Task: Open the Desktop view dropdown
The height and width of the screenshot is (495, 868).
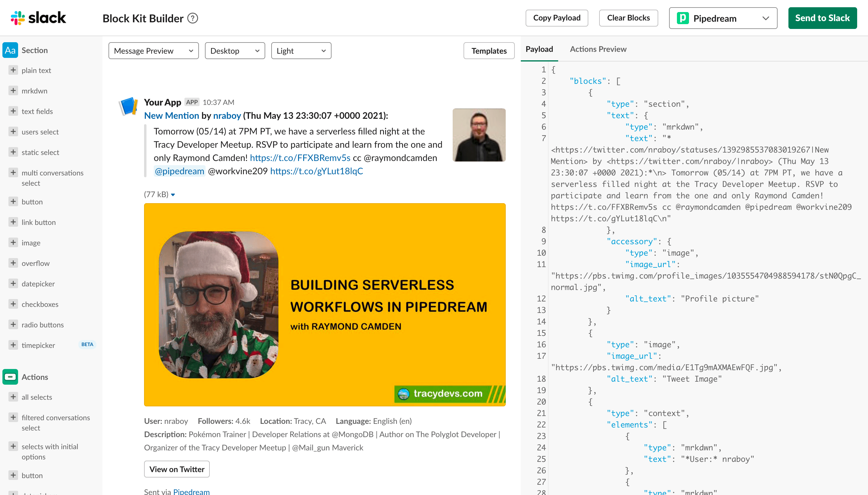Action: 234,51
